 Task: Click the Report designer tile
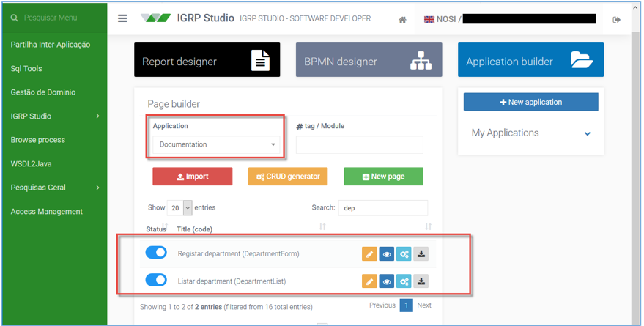tap(207, 60)
